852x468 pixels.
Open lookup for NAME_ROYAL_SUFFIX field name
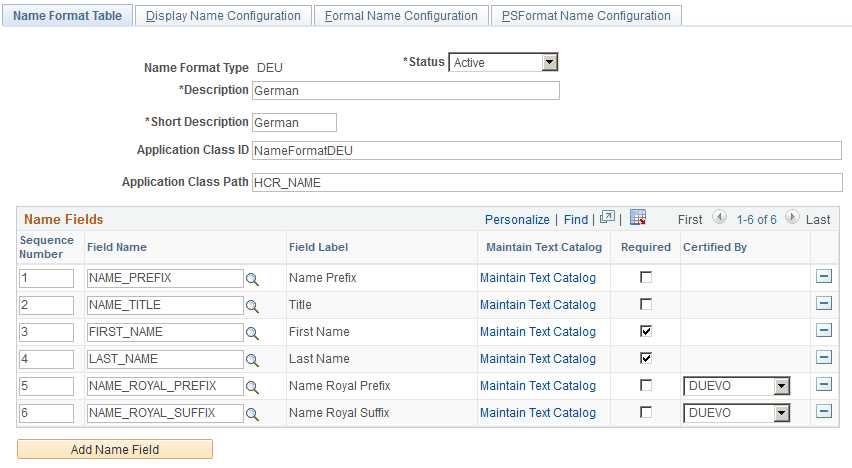pos(252,414)
